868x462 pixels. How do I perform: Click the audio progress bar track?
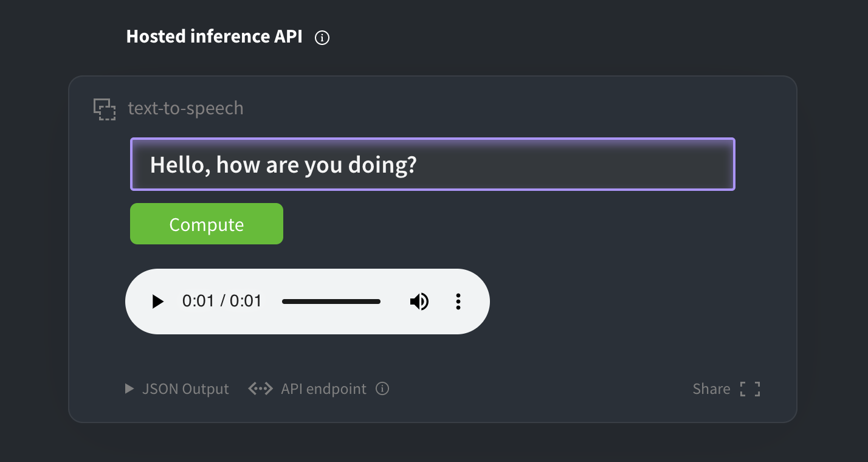331,302
